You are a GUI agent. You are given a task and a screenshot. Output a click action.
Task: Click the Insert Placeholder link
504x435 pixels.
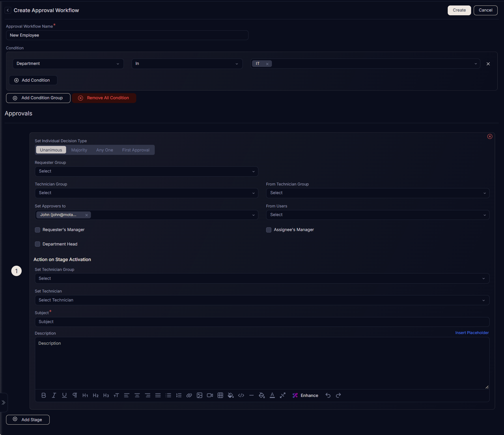point(472,333)
